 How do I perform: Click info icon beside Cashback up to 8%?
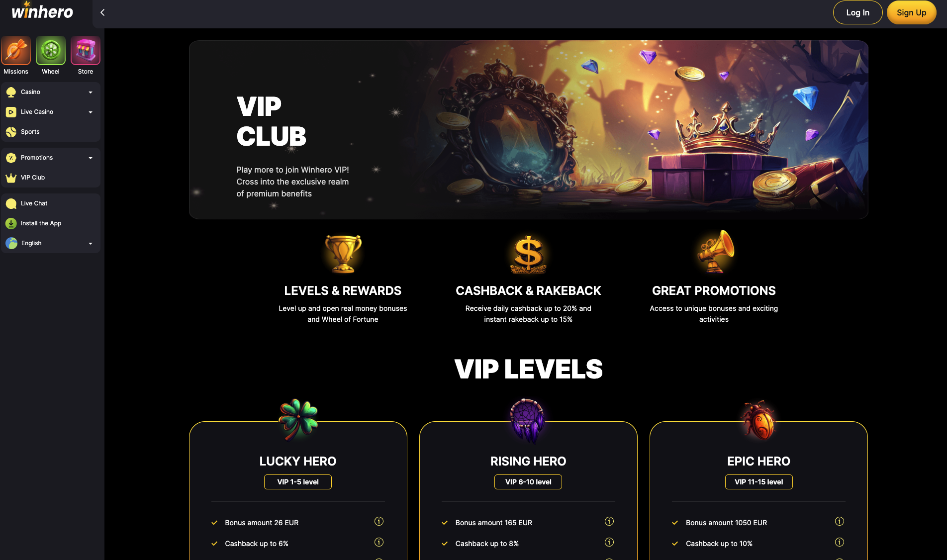(609, 542)
